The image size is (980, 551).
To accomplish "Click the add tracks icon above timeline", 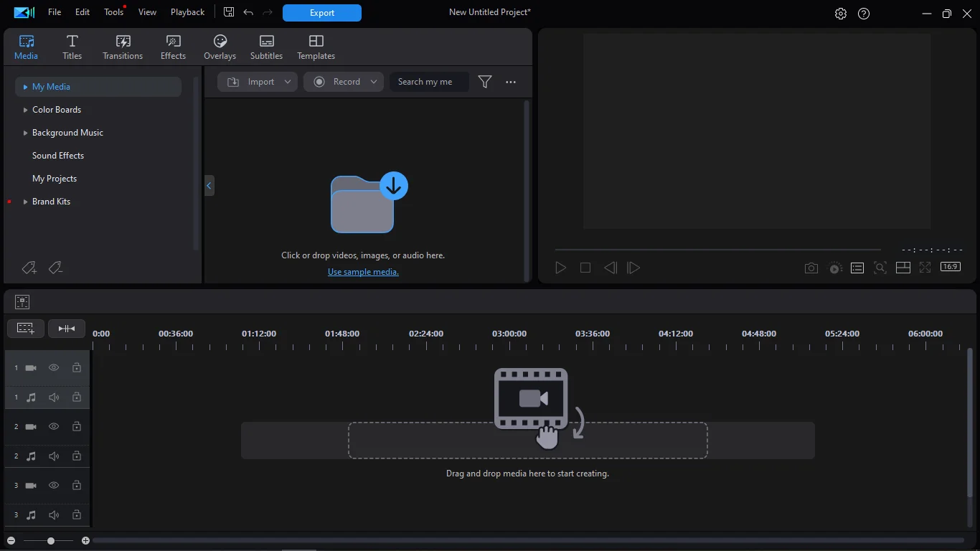I will (26, 328).
